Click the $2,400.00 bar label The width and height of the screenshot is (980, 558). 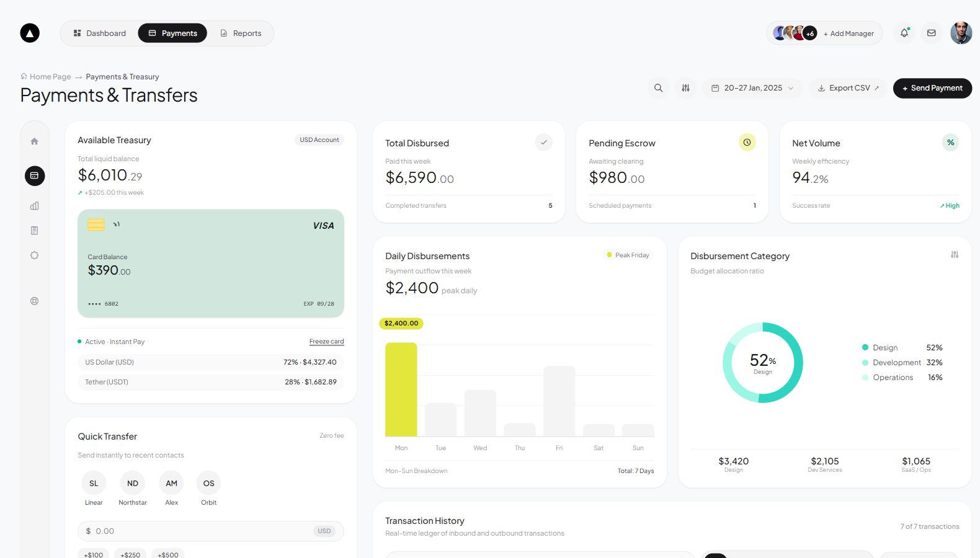click(x=401, y=324)
